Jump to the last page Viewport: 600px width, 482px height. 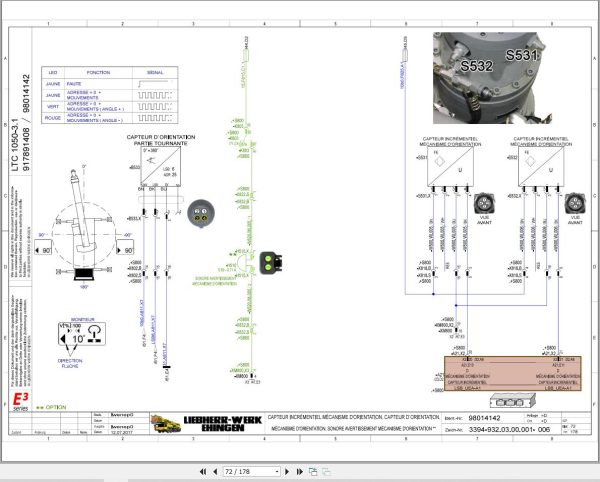300,472
